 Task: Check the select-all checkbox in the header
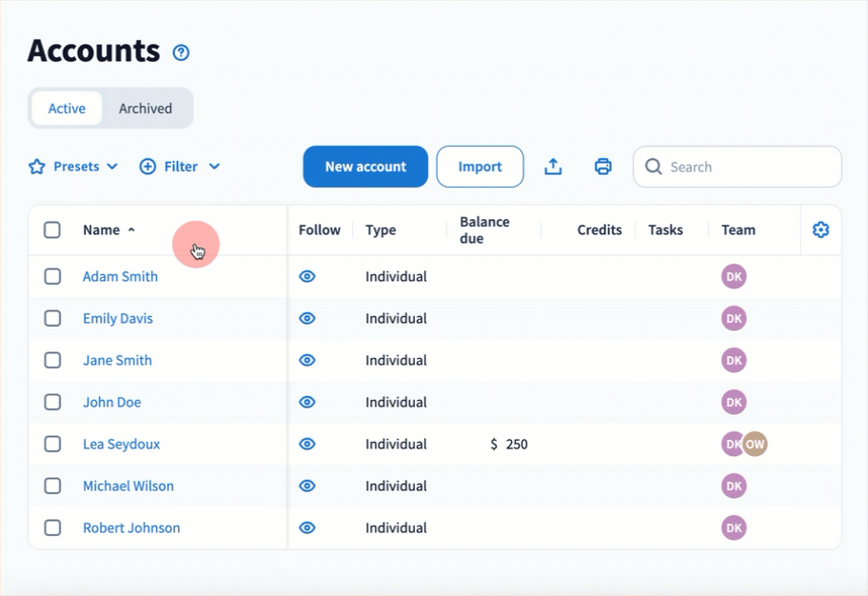coord(52,229)
